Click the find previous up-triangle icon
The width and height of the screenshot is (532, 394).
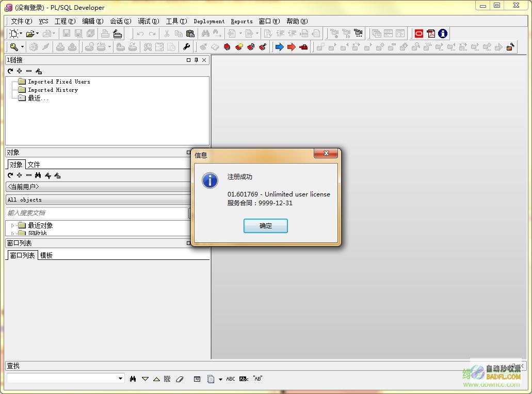click(156, 379)
